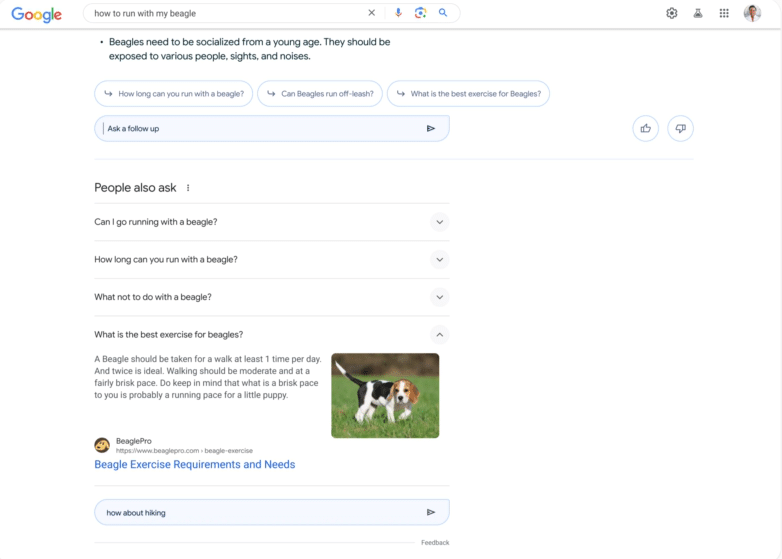Click the 'A Beagle should be taken for a walk' paragraph
The image size is (782, 559).
208,377
